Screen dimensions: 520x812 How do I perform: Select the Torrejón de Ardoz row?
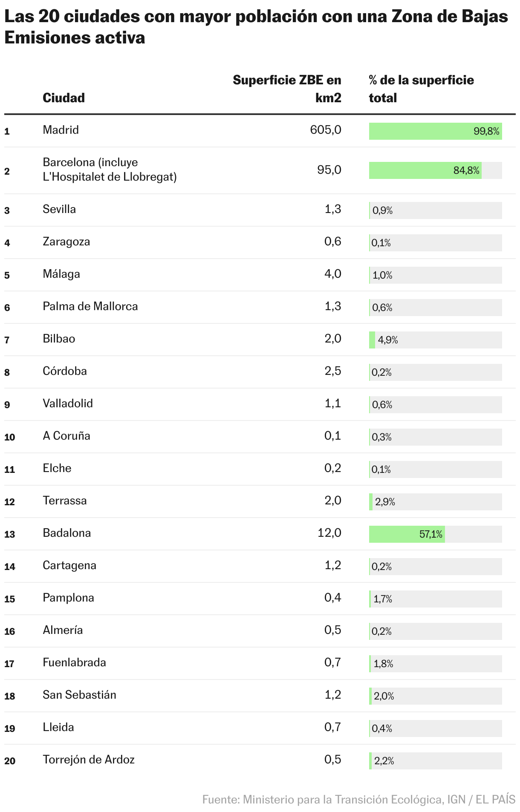pos(88,760)
